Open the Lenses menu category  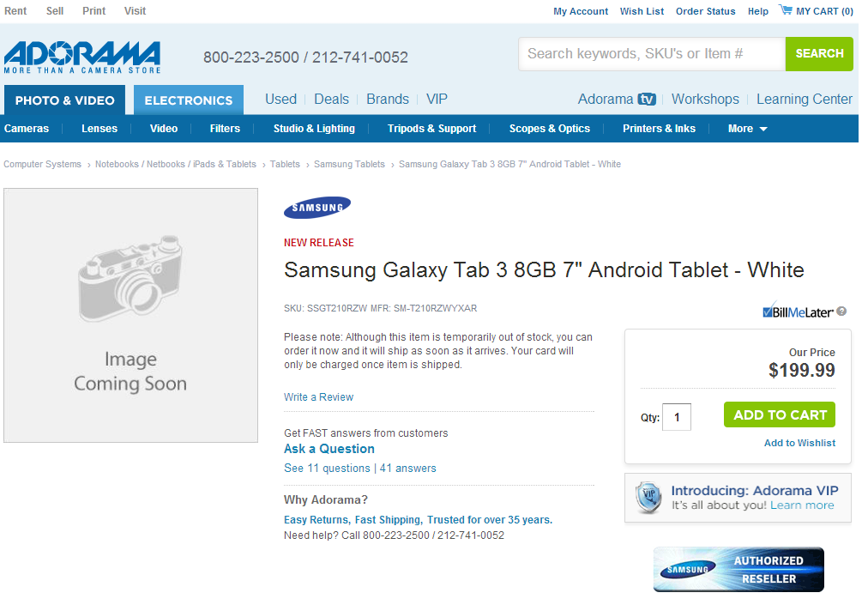[99, 129]
